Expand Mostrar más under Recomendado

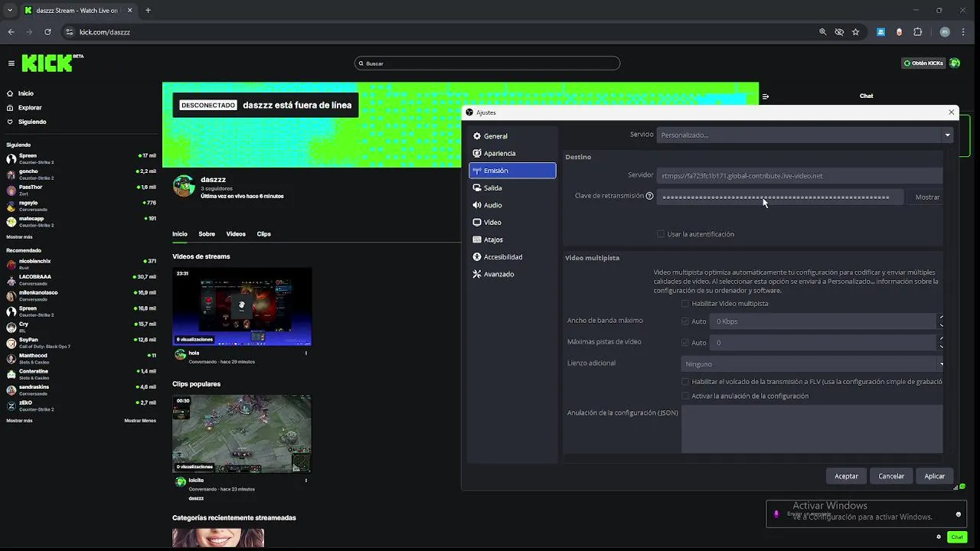[19, 421]
